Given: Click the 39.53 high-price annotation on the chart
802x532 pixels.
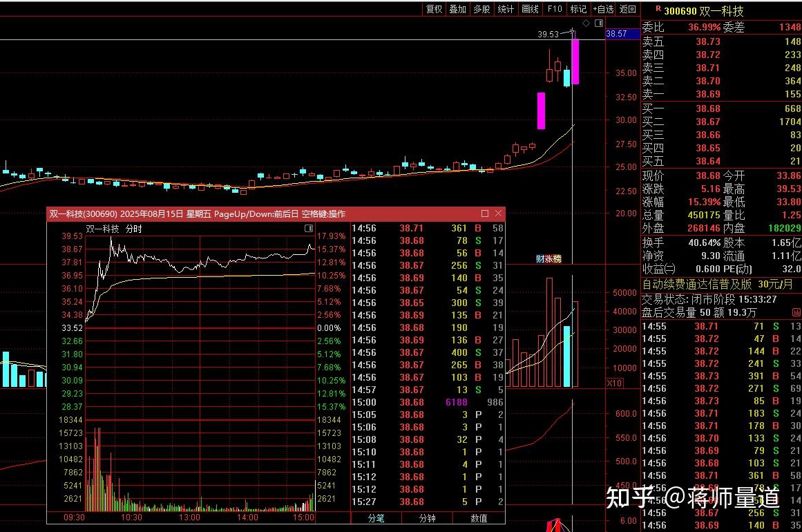Looking at the screenshot, I should [548, 35].
